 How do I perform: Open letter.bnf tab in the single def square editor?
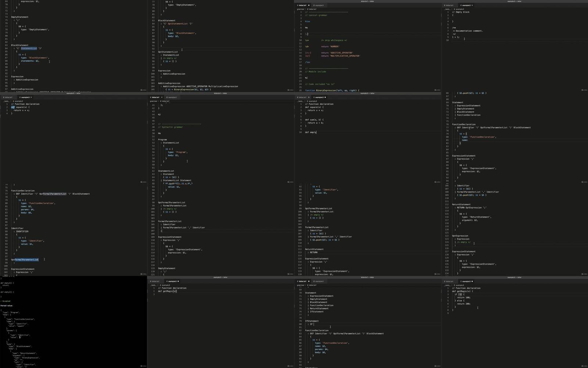[x=8, y=98]
